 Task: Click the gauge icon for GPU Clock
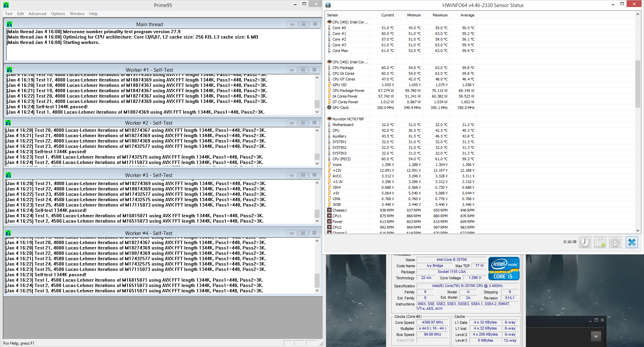pyautogui.click(x=329, y=108)
